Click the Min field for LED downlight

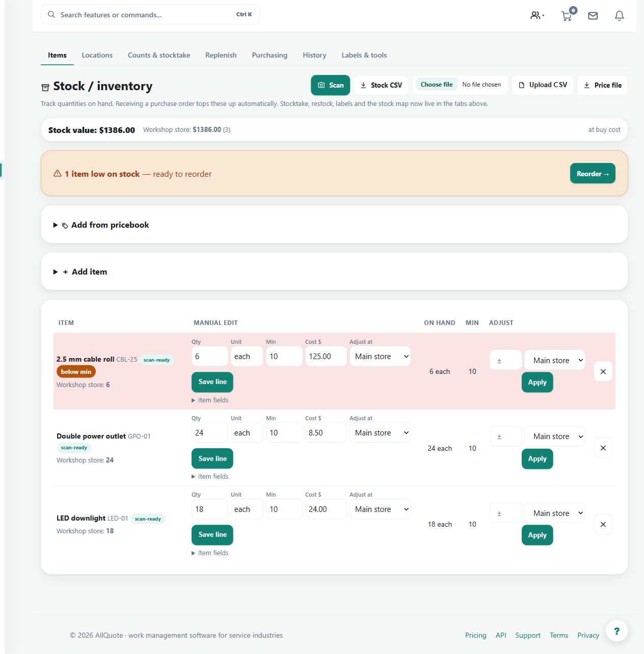[284, 509]
